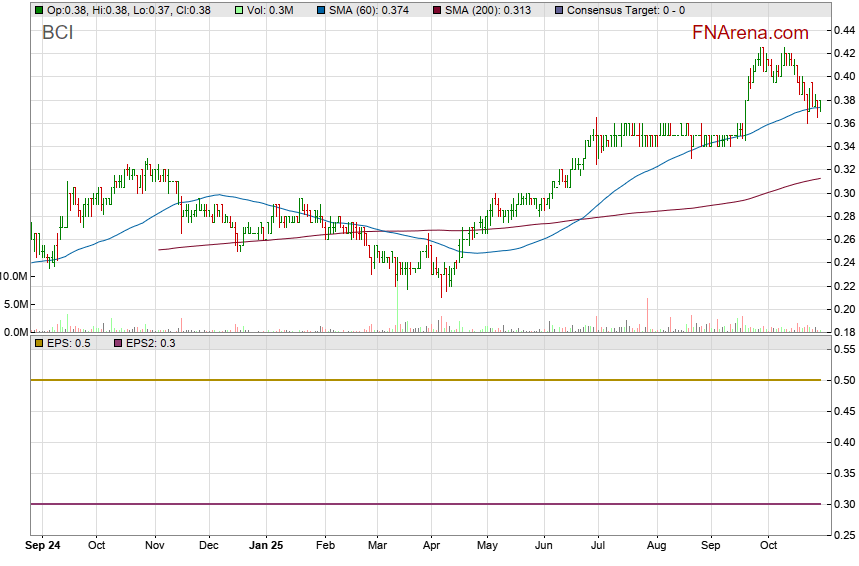The width and height of the screenshot is (859, 566).
Task: Click the purple EPS2 legend square
Action: pos(115,343)
